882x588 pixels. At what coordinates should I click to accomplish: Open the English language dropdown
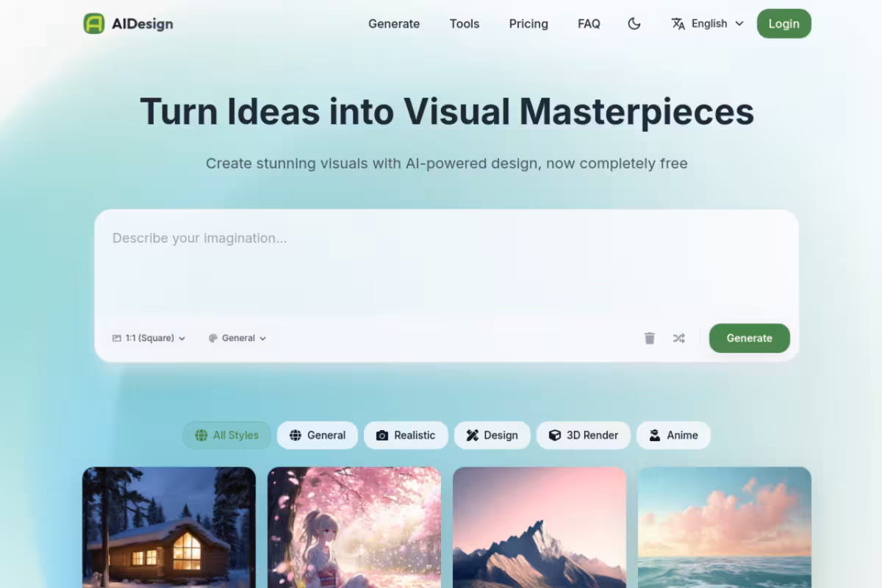(x=708, y=24)
